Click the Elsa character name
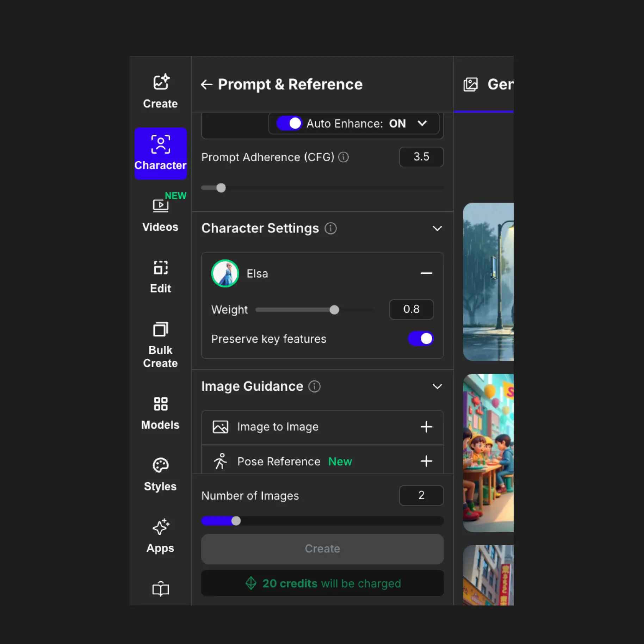 [x=257, y=274]
